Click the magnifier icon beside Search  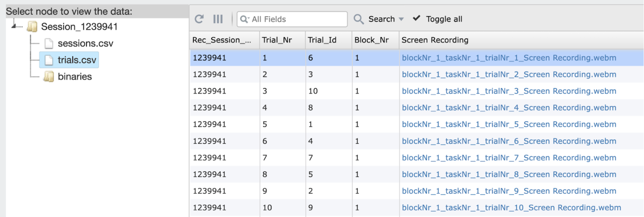358,19
